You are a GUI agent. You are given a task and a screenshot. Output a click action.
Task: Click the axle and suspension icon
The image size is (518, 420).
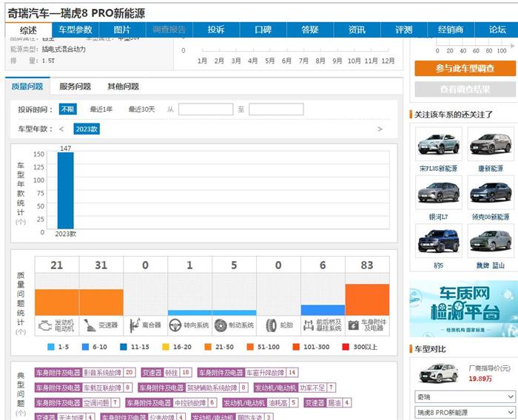click(309, 325)
